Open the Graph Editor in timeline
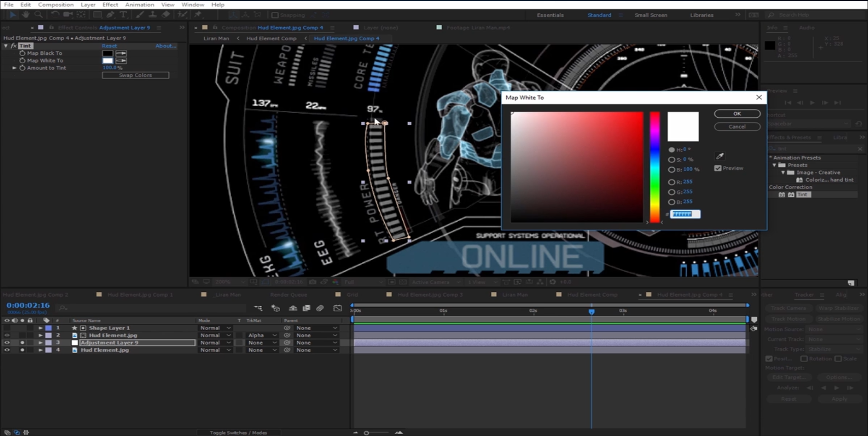The width and height of the screenshot is (868, 436). click(x=338, y=308)
